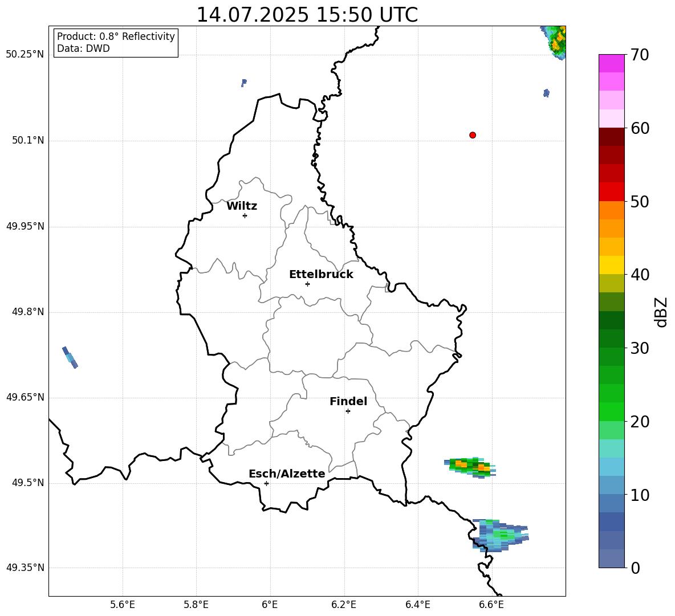Click the latitude label "49.5°N"
This screenshot has height=616, width=675.
click(28, 483)
